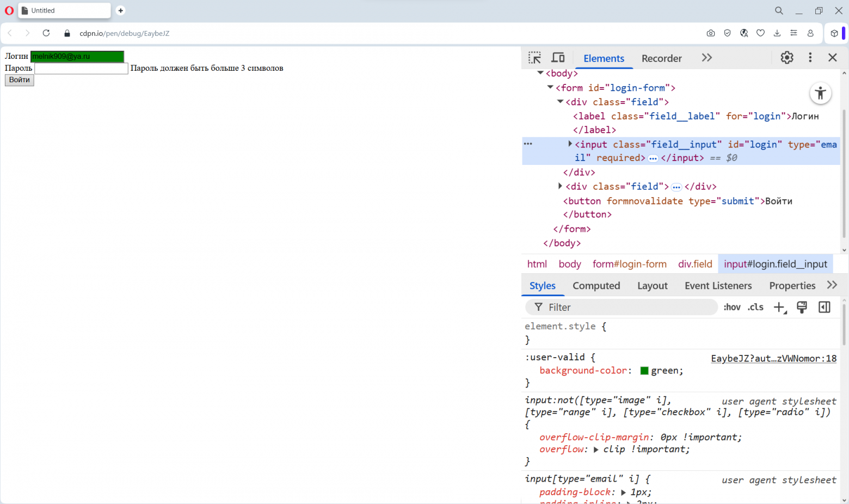
Task: Click the new style rule plus icon
Action: pos(779,308)
